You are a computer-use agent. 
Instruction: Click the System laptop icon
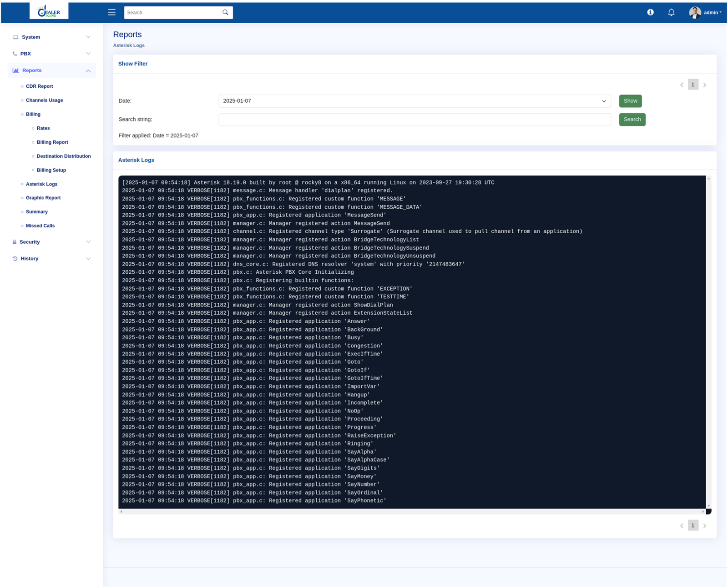15,37
